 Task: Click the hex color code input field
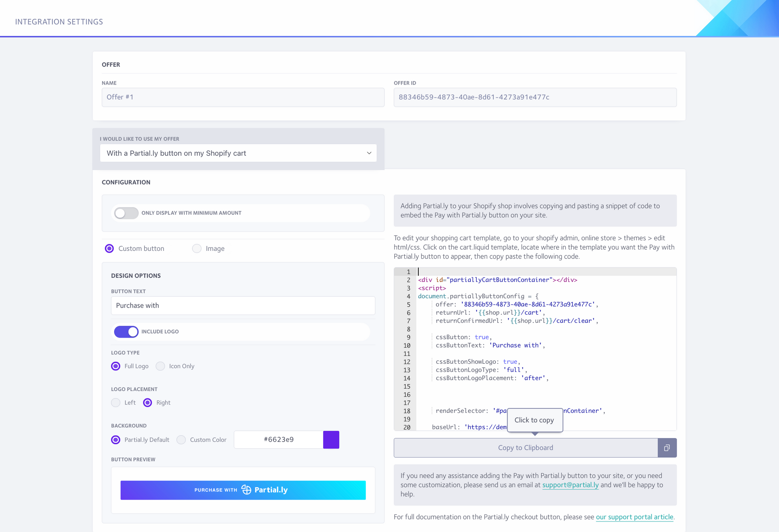(x=278, y=439)
